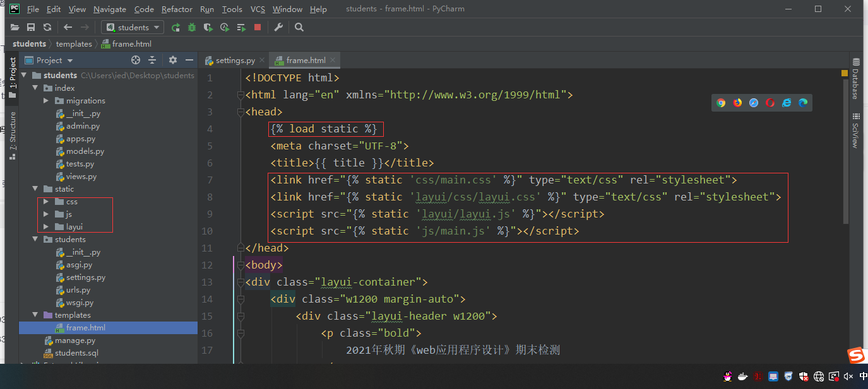Screen dimensions: 868x389
Task: Fold the head block on line 3
Action: [240, 112]
